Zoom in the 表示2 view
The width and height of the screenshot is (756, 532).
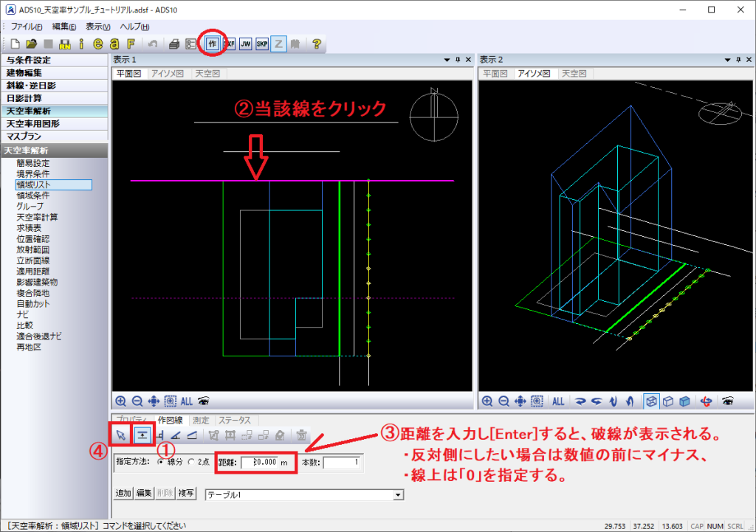coord(487,401)
